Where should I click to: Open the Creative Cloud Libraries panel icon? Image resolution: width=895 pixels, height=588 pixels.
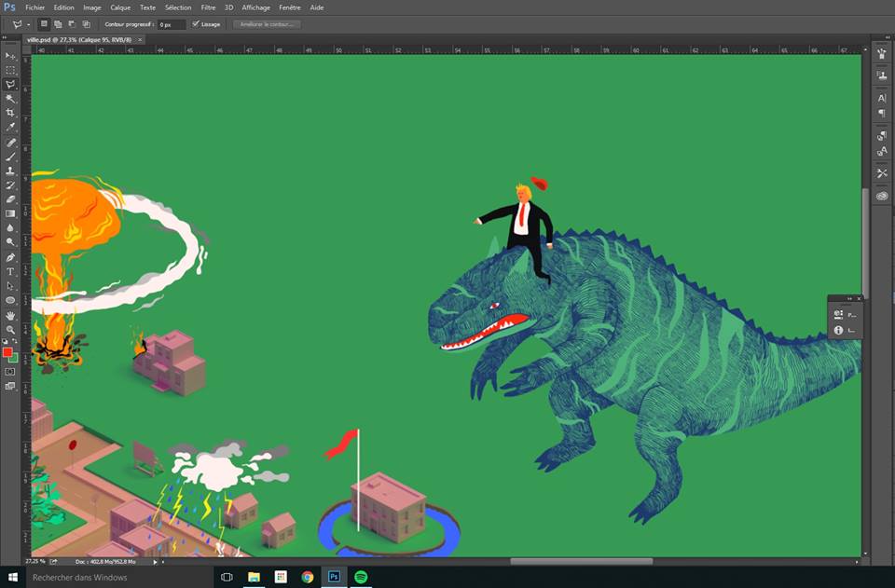pyautogui.click(x=882, y=196)
